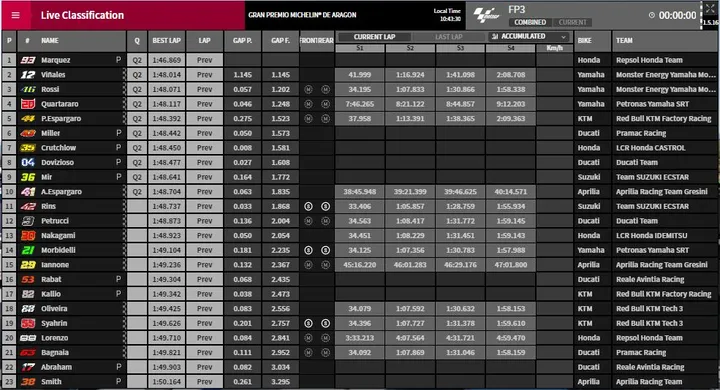Select Marquez number 93 badge

[x=28, y=60]
